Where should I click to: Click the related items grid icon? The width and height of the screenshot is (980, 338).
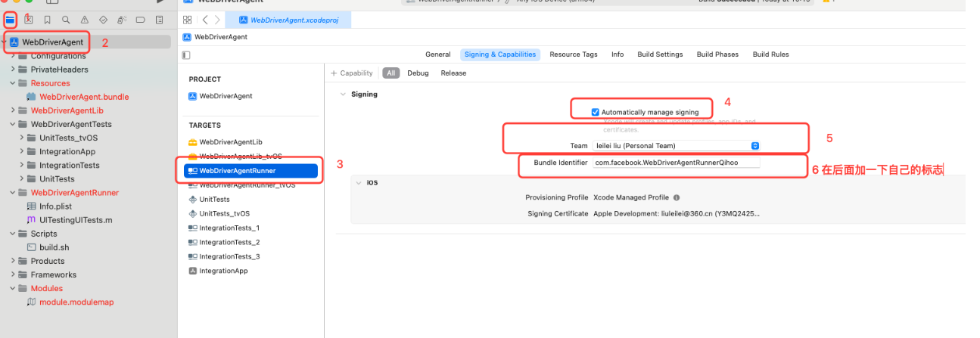[188, 20]
